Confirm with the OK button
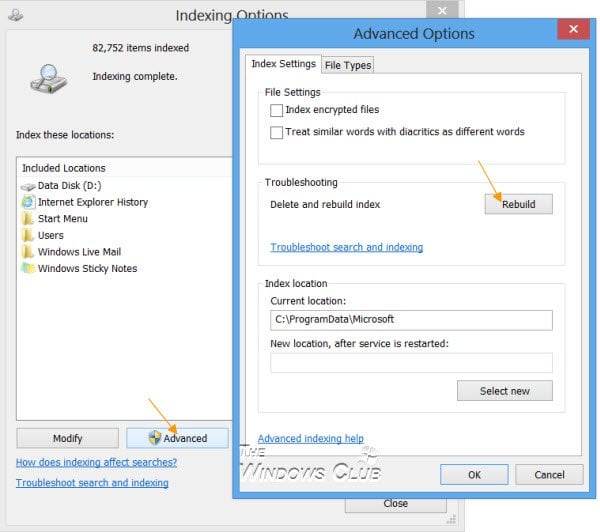This screenshot has width=600, height=532. 474,475
